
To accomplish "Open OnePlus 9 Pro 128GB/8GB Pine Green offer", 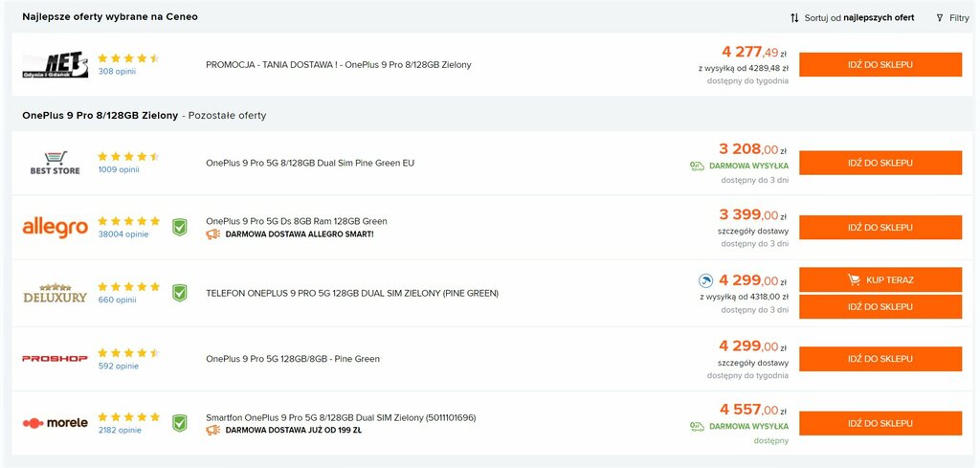I will [x=293, y=359].
